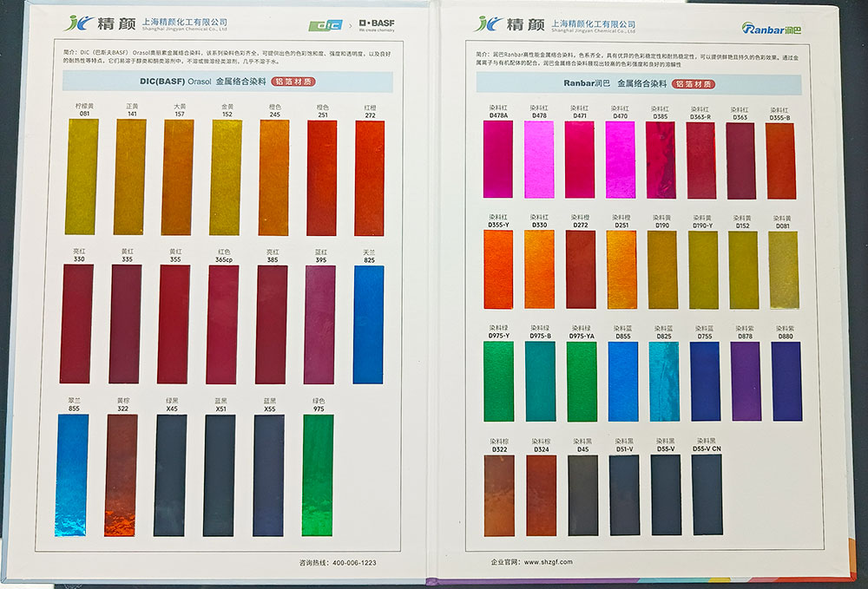The image size is (868, 589).
Task: Select the sky blue 825 swatch
Action: coord(368,324)
